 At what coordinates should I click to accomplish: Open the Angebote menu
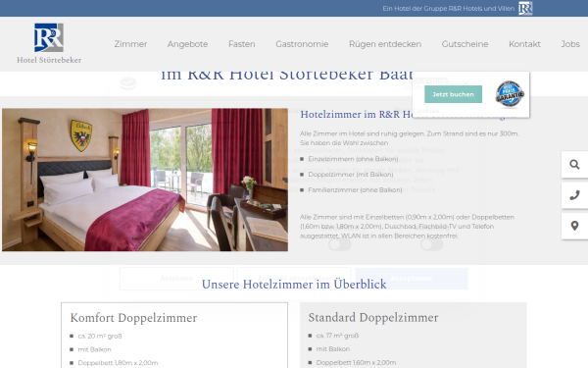(187, 44)
